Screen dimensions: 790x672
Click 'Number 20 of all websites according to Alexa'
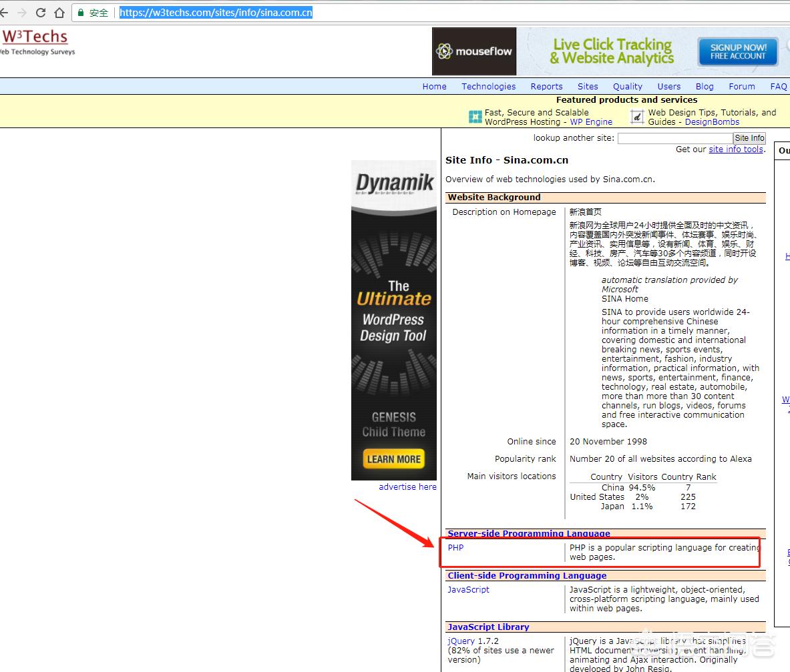[660, 459]
